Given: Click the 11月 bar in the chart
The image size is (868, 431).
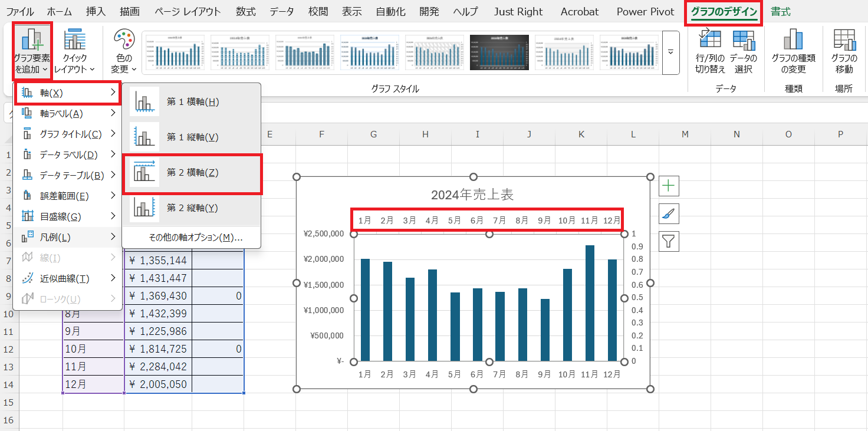Looking at the screenshot, I should 590,303.
